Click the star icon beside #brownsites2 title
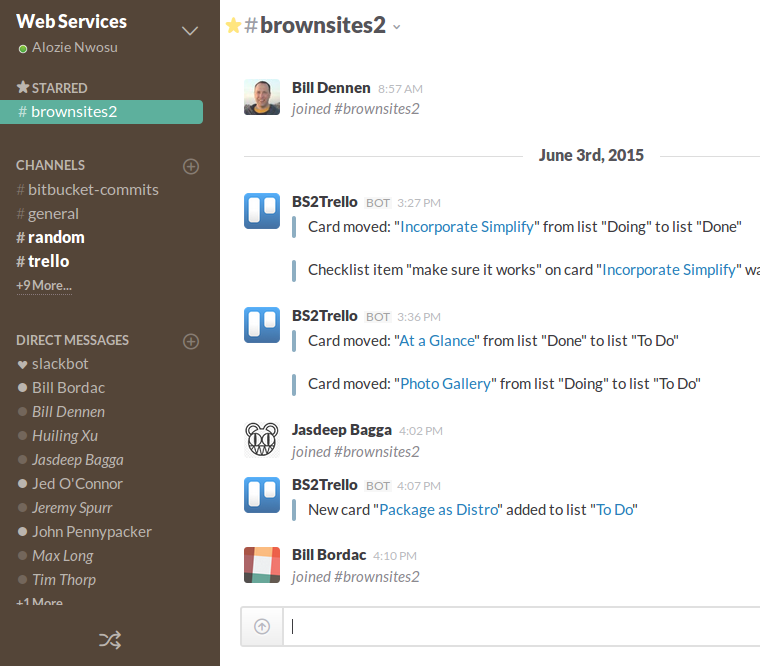 pyautogui.click(x=234, y=26)
